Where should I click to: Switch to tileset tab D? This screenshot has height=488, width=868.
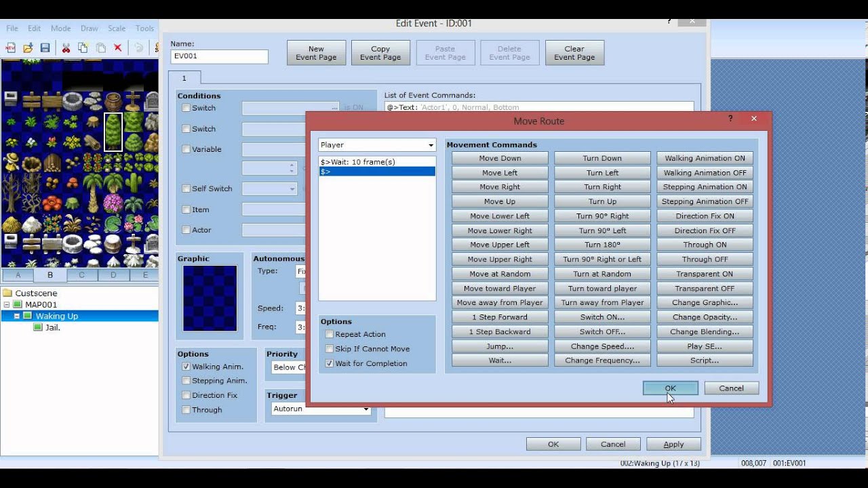coord(113,275)
